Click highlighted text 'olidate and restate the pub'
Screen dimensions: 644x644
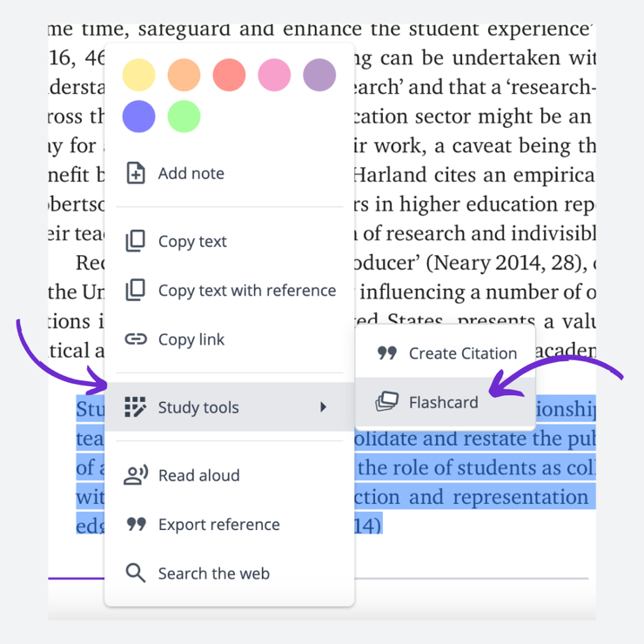475,439
